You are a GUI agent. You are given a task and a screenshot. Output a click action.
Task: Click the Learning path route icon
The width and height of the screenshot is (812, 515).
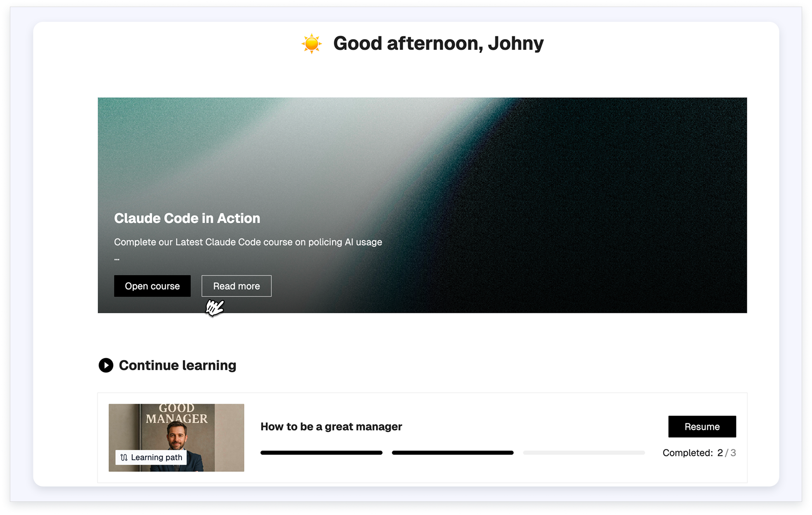[124, 458]
